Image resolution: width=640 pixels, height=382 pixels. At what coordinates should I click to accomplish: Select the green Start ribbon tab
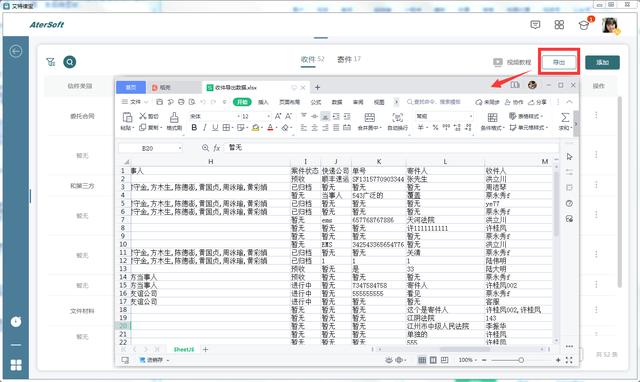click(x=242, y=102)
